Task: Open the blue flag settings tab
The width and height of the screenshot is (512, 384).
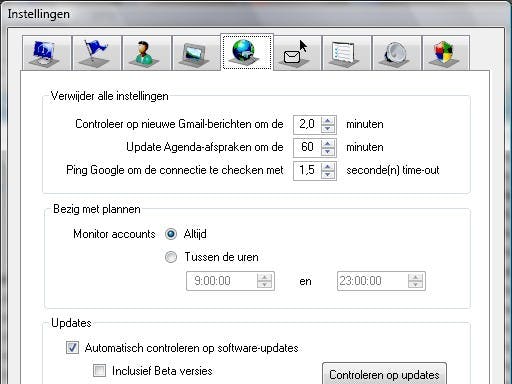Action: (x=97, y=53)
